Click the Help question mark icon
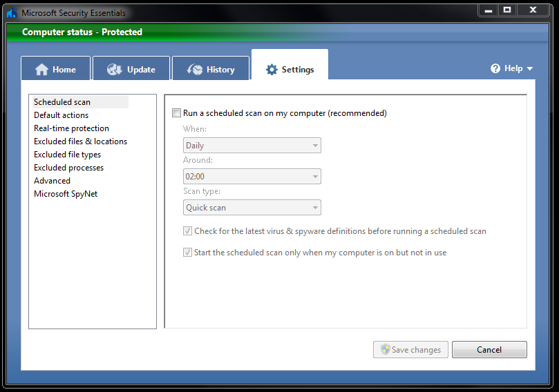 [495, 68]
